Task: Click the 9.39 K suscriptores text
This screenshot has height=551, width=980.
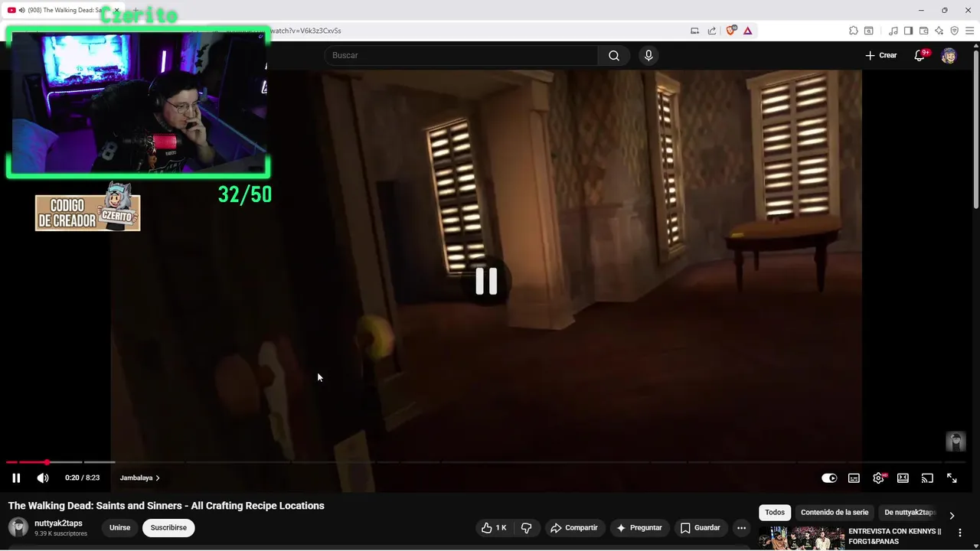Action: point(60,533)
